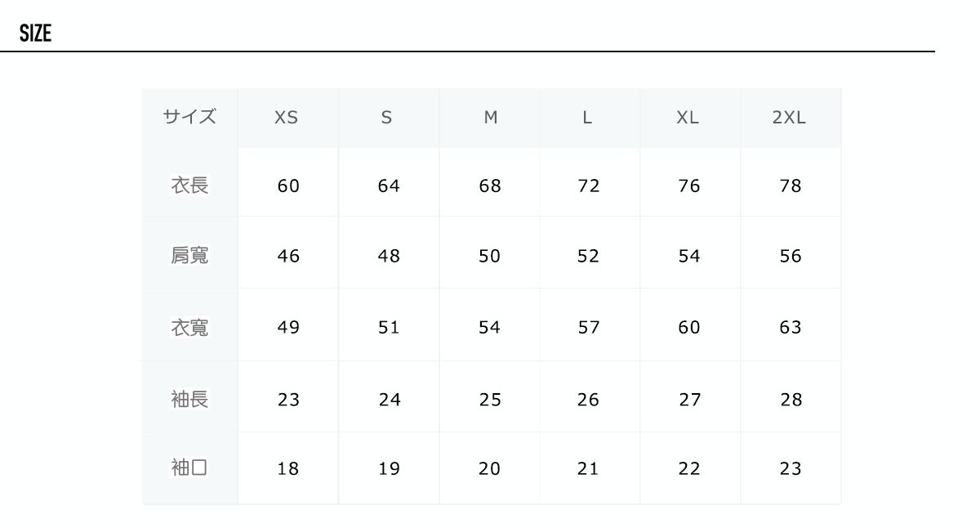Screen dimensions: 980x528
Task: Click the L size column header
Action: 587,118
